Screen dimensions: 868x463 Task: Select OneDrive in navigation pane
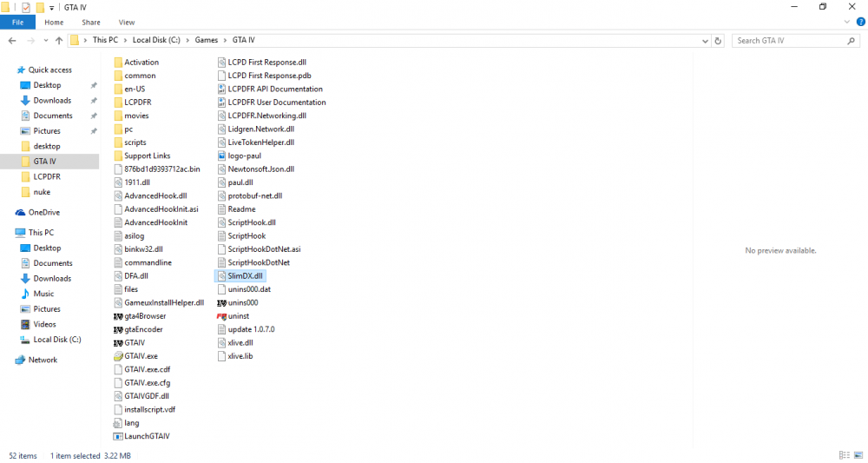[43, 212]
